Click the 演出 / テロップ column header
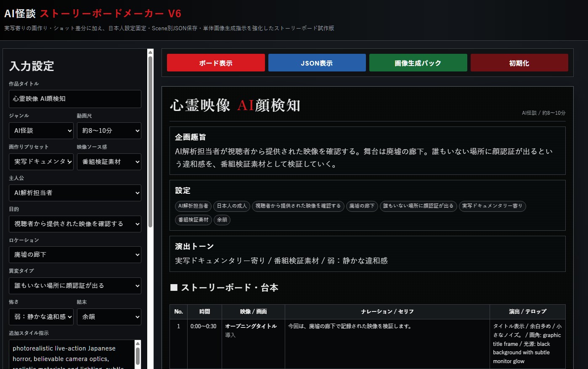This screenshot has width=588, height=369. (x=527, y=312)
